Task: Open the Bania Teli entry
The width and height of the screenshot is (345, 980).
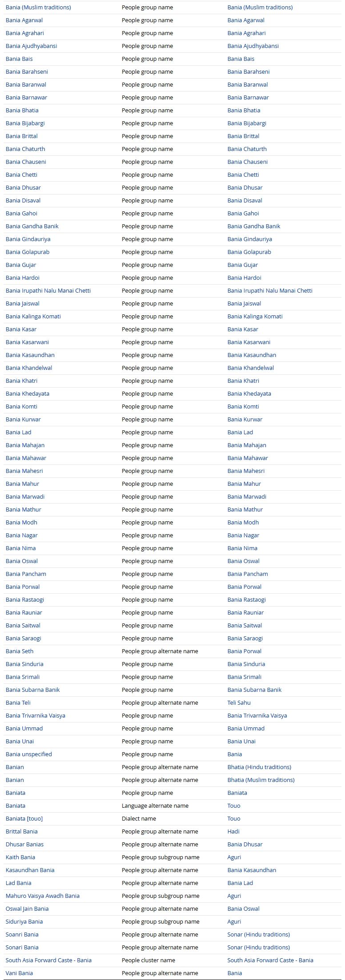Action: [x=18, y=702]
